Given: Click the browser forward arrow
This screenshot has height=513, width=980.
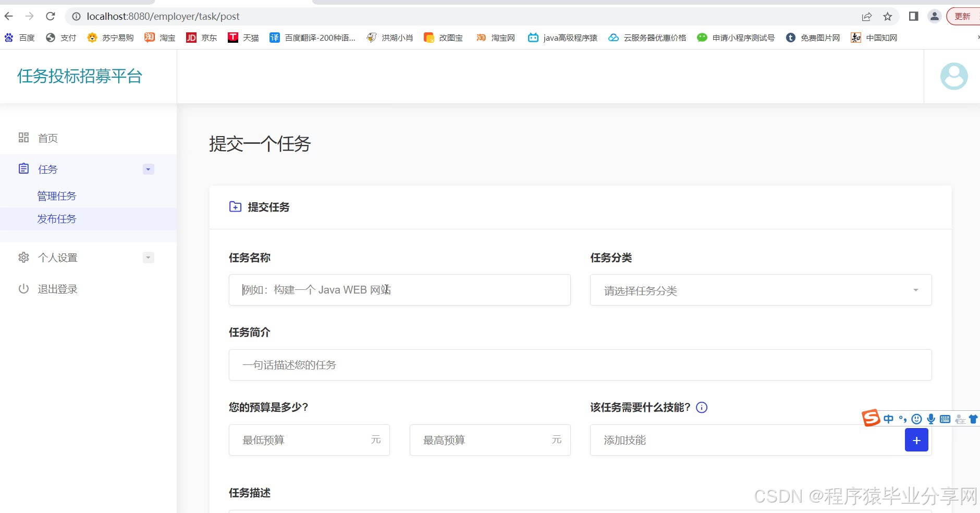Looking at the screenshot, I should (x=30, y=16).
